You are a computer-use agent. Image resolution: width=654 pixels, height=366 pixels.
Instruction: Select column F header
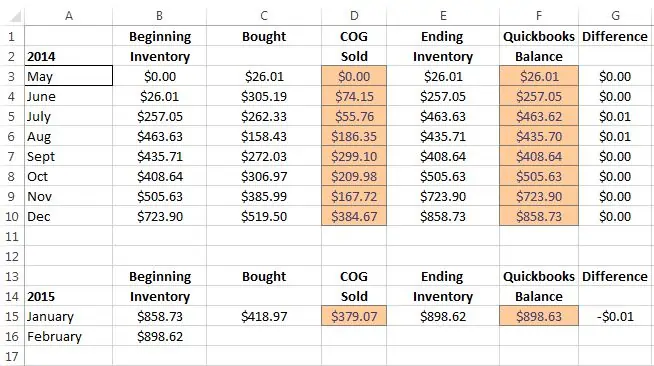coord(539,16)
